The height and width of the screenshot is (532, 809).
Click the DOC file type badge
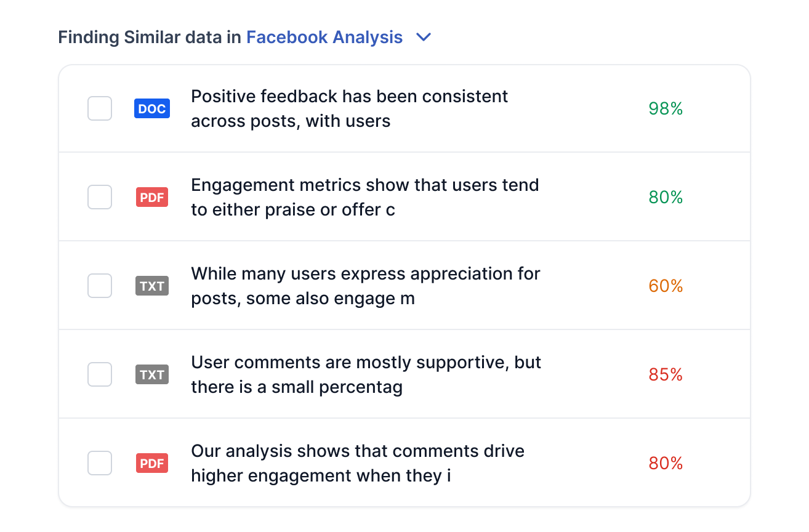point(152,109)
